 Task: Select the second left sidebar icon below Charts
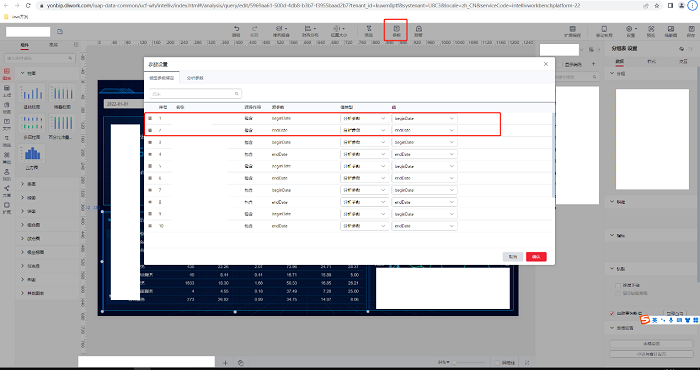7,88
